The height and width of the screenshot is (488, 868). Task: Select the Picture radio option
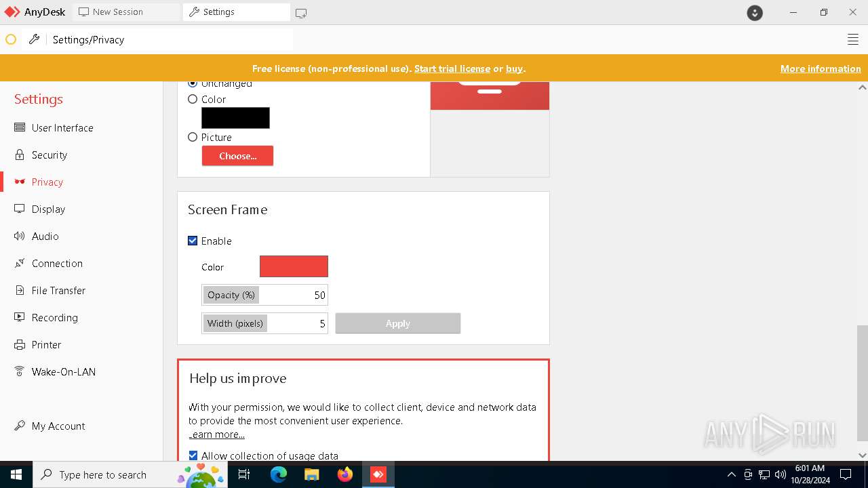pyautogui.click(x=193, y=137)
